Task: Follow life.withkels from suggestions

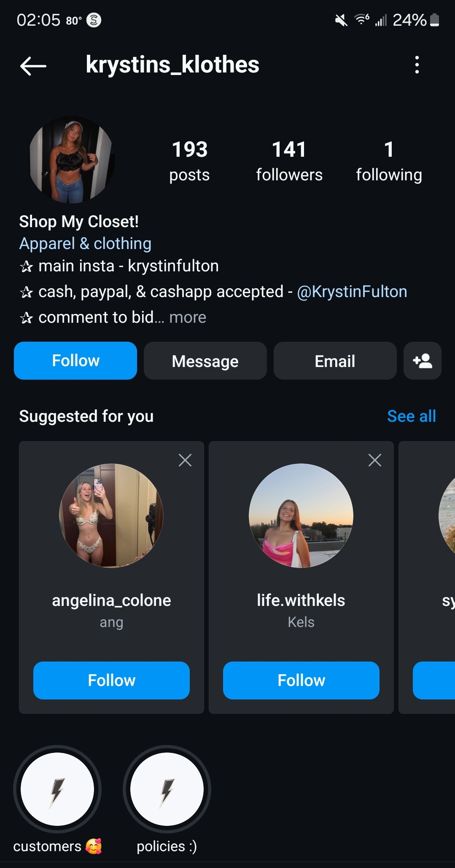Action: pyautogui.click(x=301, y=680)
